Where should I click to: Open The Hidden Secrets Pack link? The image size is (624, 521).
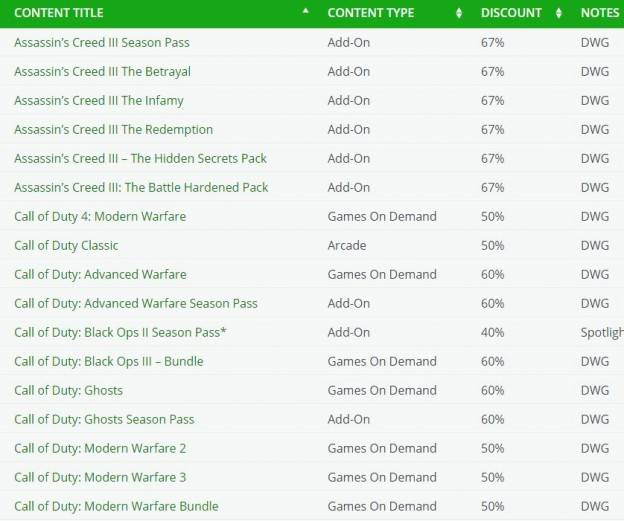[x=140, y=158]
